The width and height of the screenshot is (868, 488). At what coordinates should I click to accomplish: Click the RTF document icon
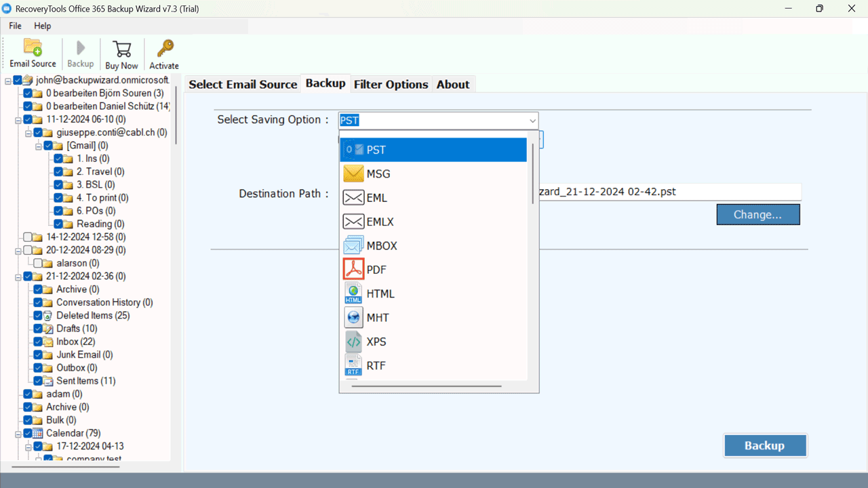click(x=354, y=365)
